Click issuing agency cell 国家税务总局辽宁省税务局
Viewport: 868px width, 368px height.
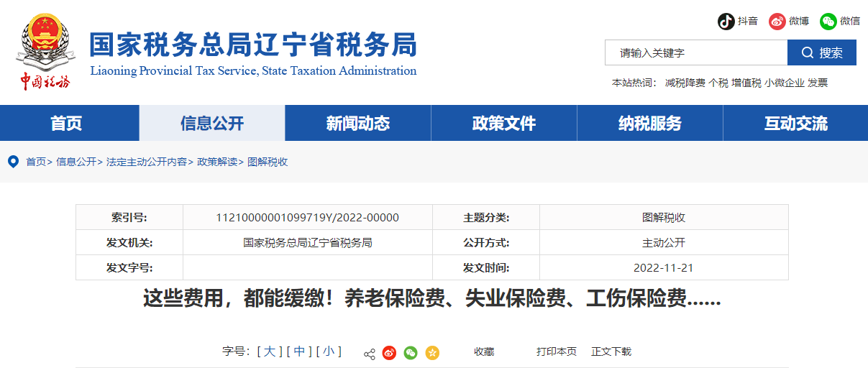point(308,242)
